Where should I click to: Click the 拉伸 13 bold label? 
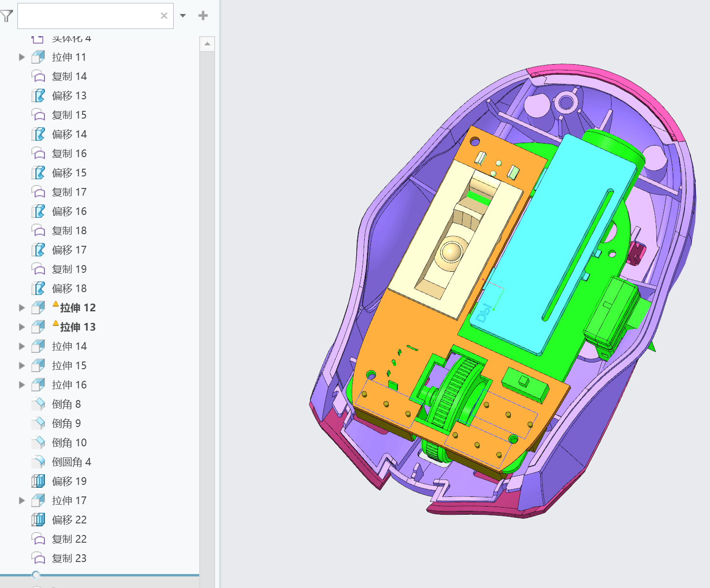tap(78, 327)
